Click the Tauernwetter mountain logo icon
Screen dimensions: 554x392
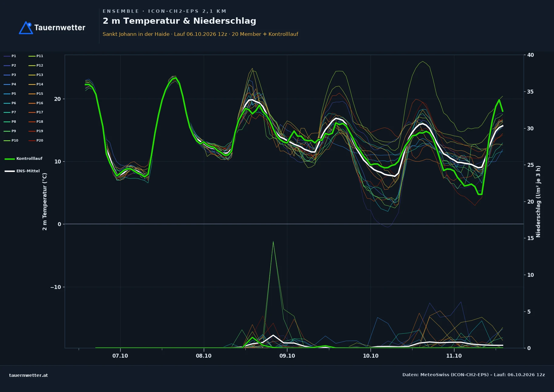(26, 28)
